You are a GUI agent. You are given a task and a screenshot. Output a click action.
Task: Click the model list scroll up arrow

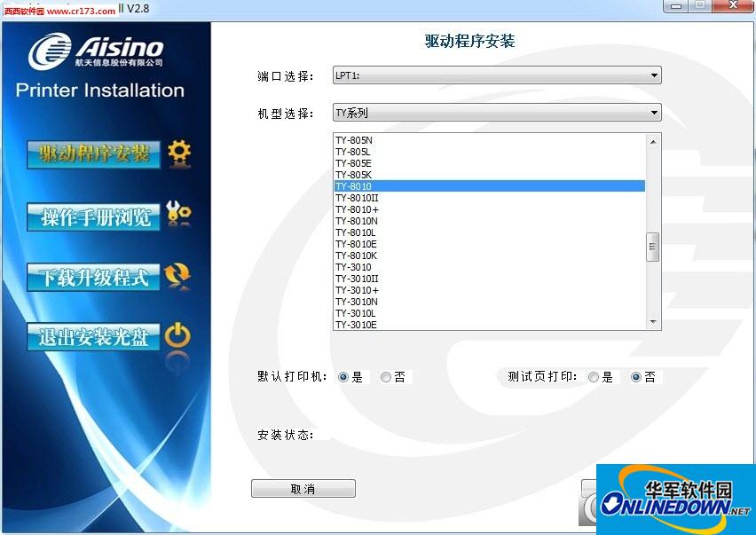pos(653,142)
